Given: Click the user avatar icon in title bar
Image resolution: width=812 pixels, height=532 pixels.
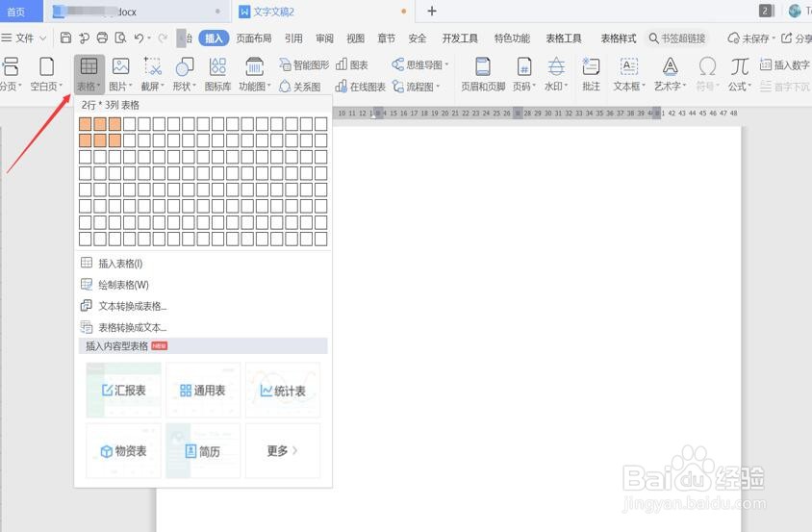Looking at the screenshot, I should point(795,11).
